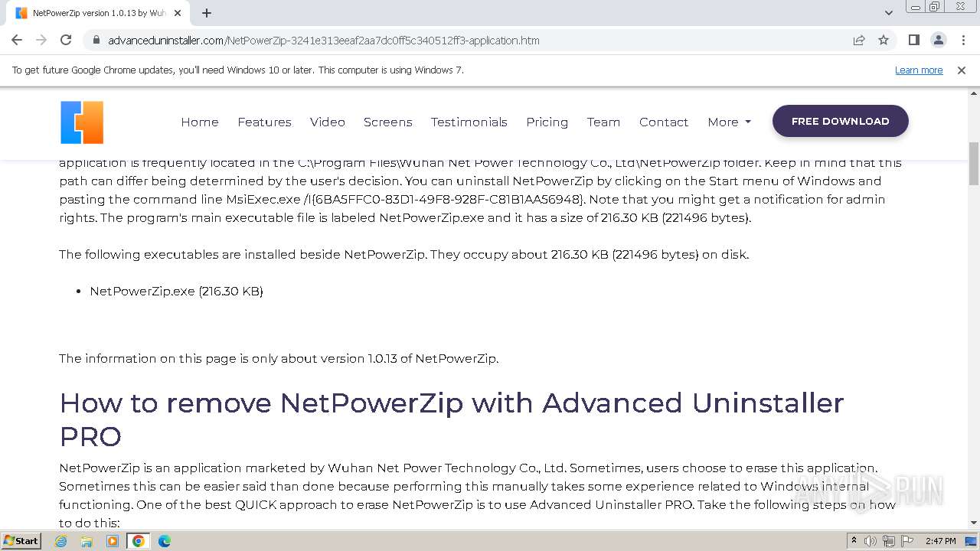Open the Features navigation link

(264, 122)
